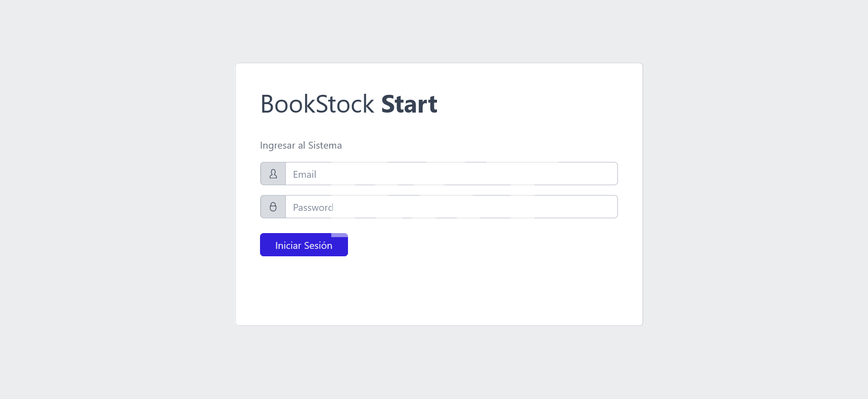Viewport: 868px width, 399px height.
Task: Click the BookStock word in the title
Action: [x=317, y=104]
